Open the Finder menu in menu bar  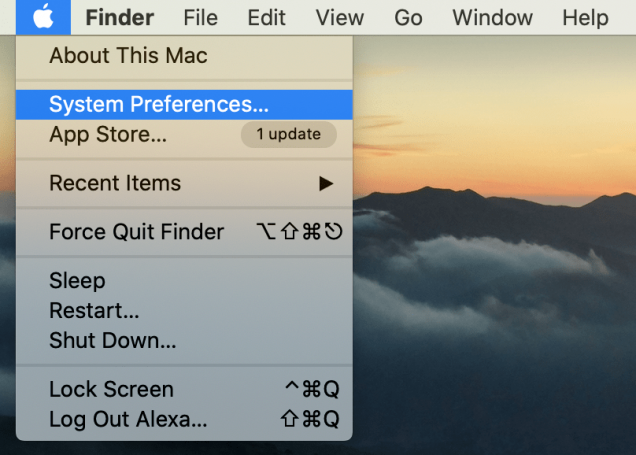pyautogui.click(x=120, y=17)
